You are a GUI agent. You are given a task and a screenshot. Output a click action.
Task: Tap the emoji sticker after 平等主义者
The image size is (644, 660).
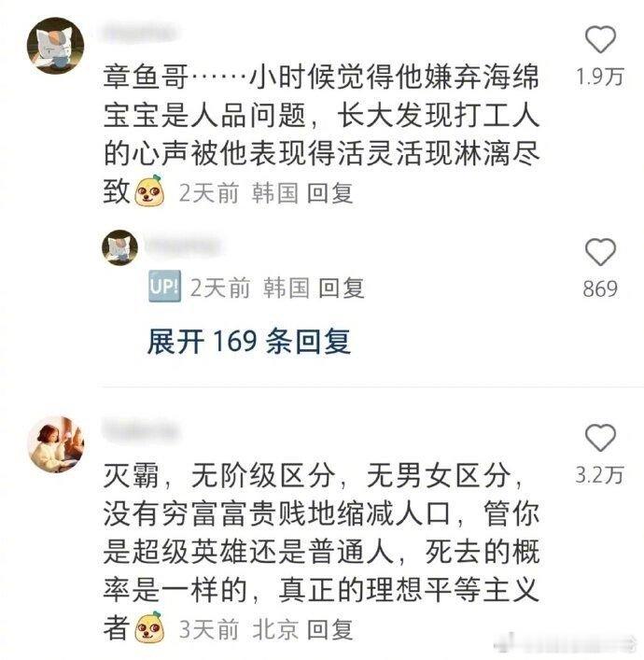(149, 627)
